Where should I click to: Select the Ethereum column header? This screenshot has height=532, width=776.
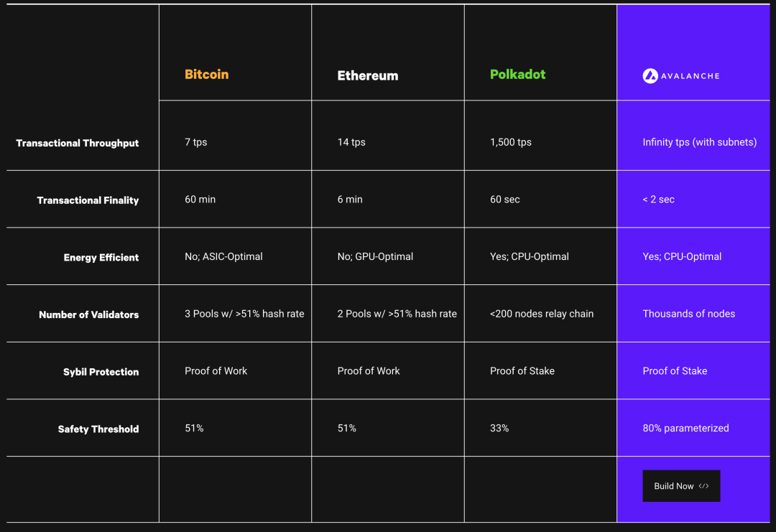(x=367, y=75)
